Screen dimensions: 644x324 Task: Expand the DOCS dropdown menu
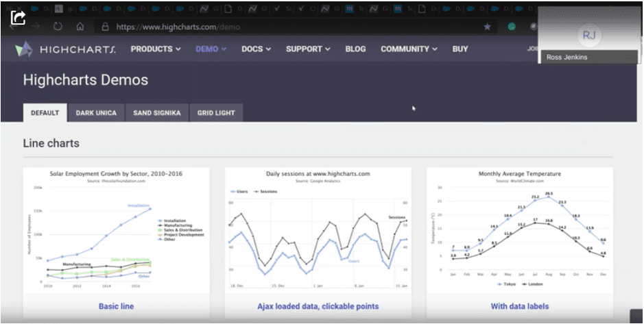tap(256, 49)
